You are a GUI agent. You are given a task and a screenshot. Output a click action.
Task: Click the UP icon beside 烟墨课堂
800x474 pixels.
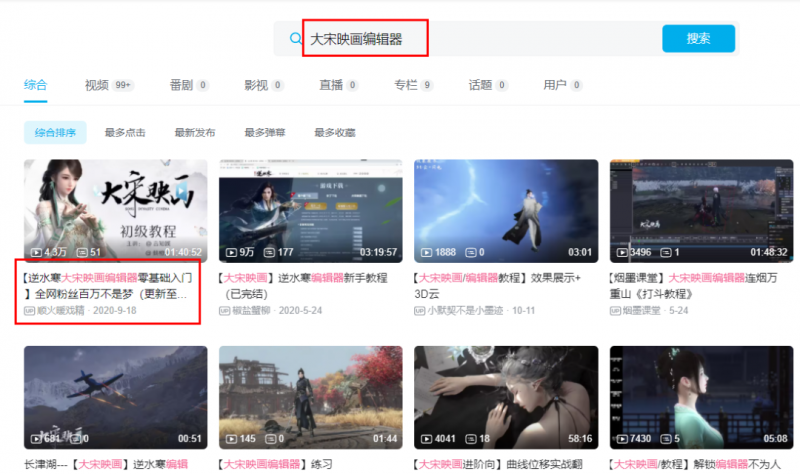(x=615, y=311)
